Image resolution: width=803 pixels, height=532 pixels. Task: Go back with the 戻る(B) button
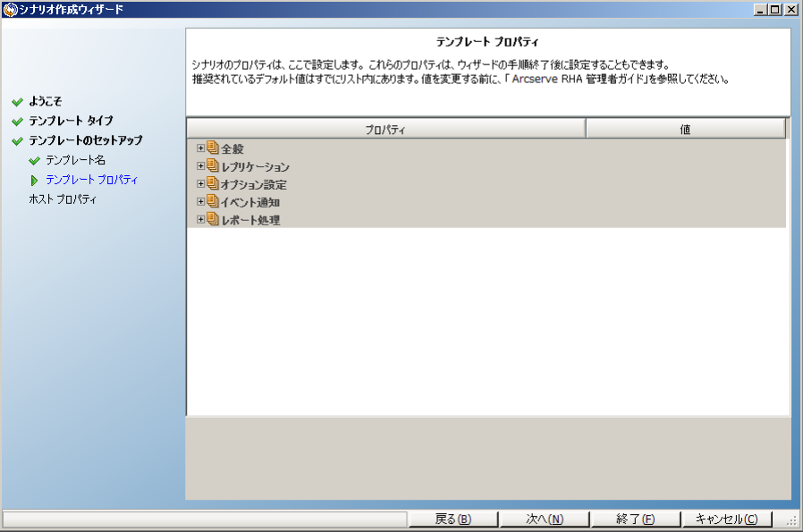click(x=453, y=519)
